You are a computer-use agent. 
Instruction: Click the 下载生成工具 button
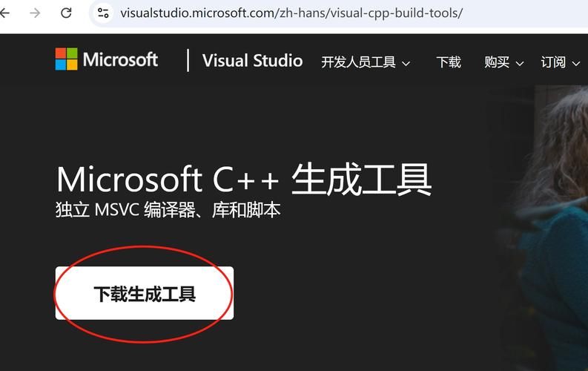[145, 293]
